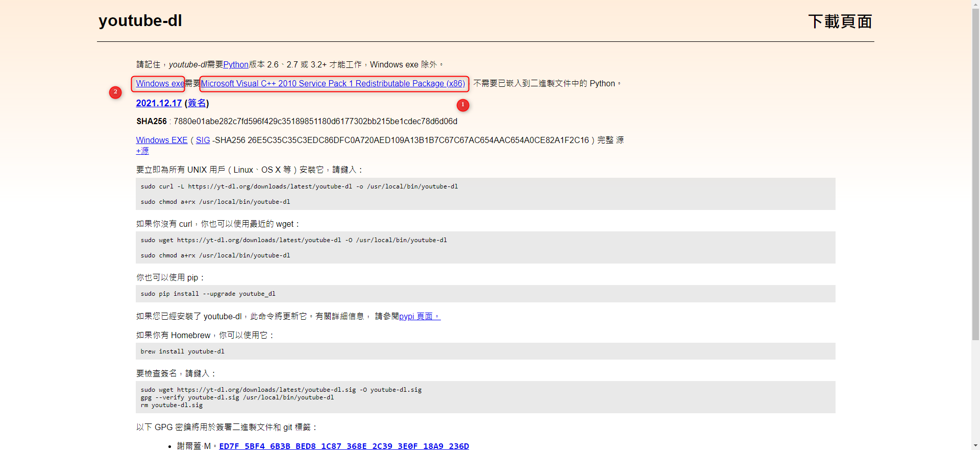The height and width of the screenshot is (450, 980).
Task: Open the pypi 頁面 link
Action: click(x=420, y=316)
